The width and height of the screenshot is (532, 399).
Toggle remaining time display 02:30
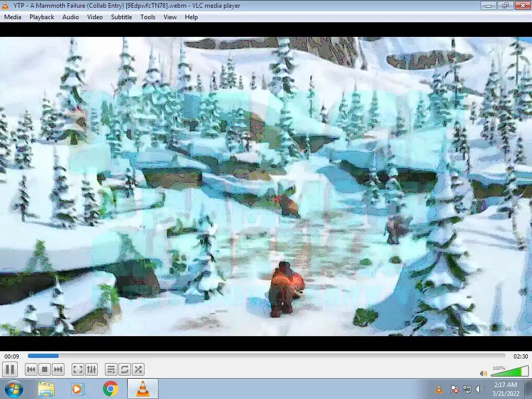(521, 356)
